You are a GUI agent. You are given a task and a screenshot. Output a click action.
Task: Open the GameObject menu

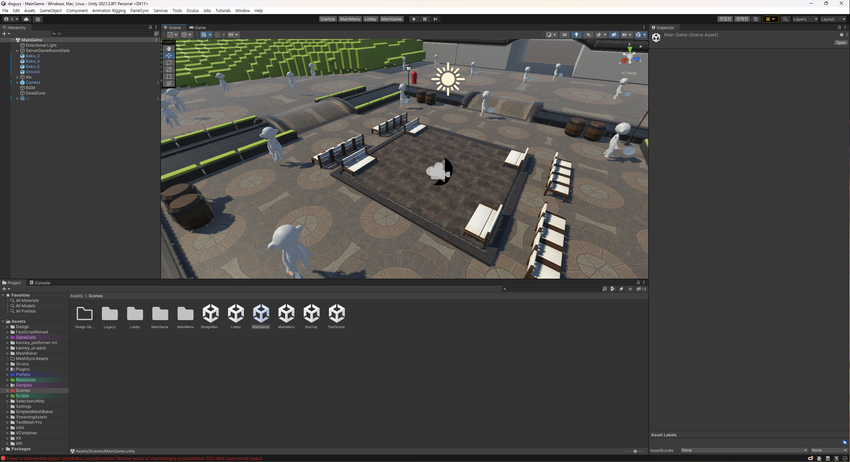[50, 10]
